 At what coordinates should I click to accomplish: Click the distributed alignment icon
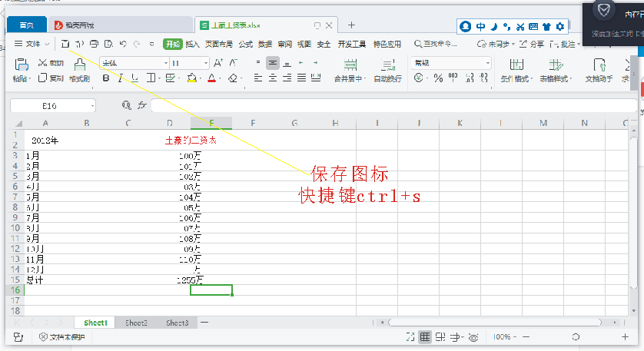pos(316,78)
